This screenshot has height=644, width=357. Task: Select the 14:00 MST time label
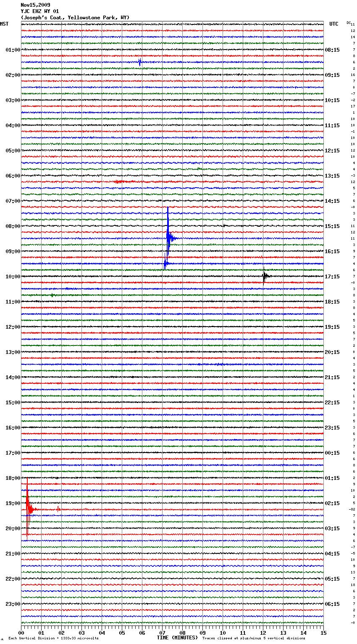13,377
